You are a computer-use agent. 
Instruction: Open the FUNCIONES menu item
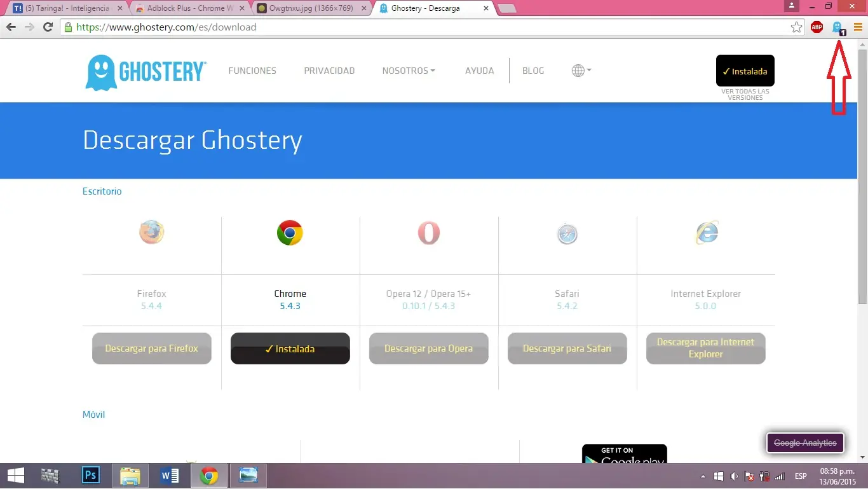(x=252, y=71)
